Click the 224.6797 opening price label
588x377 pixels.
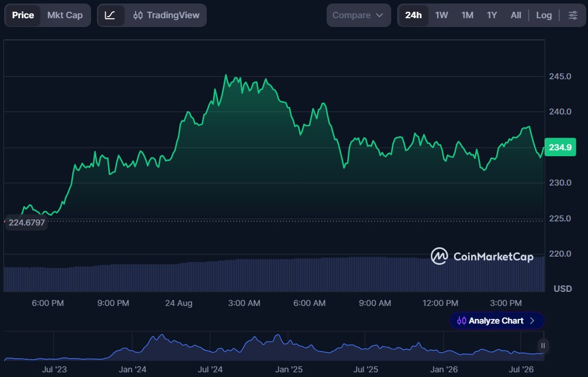26,223
